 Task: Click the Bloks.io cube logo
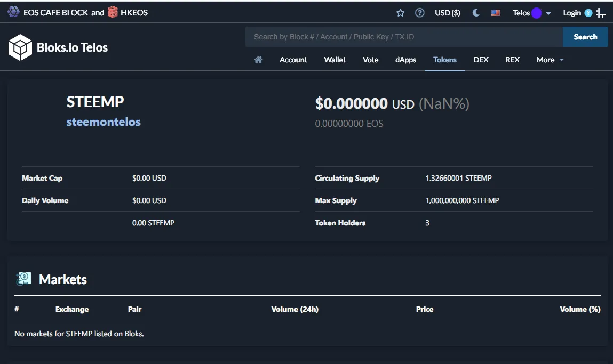20,47
